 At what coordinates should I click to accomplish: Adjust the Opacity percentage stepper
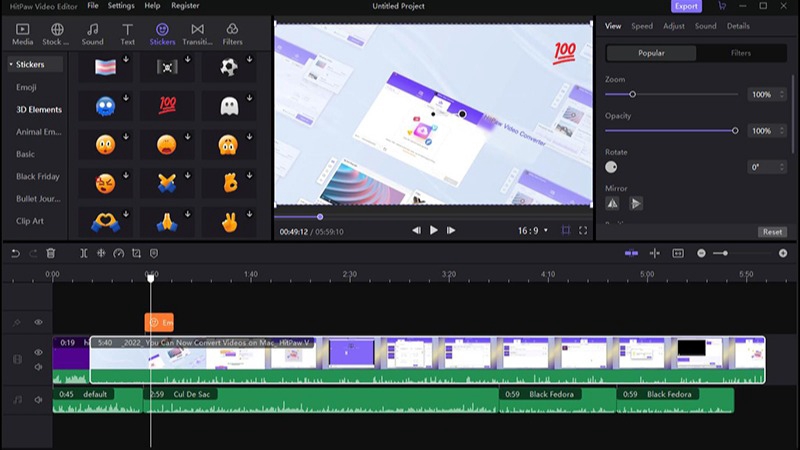click(782, 131)
